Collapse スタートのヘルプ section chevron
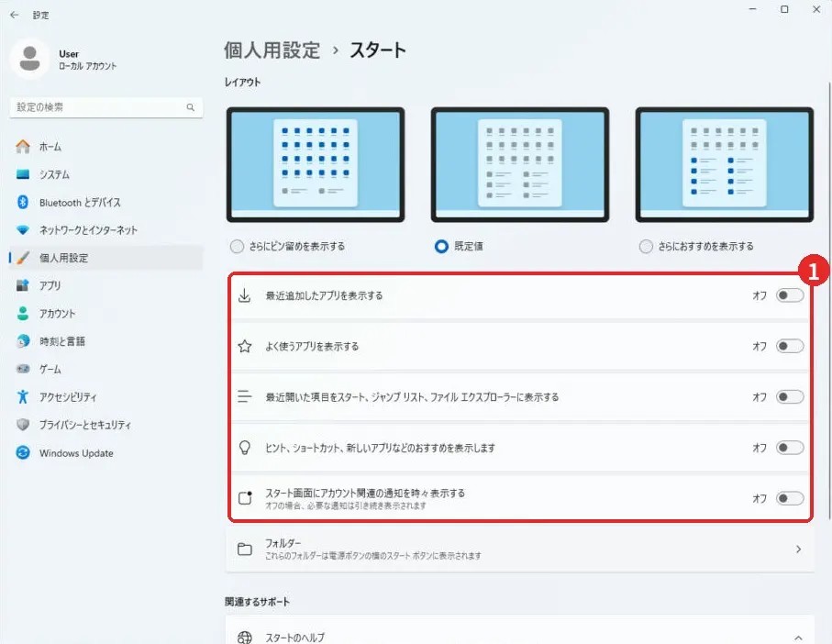832x644 pixels. pos(798,637)
